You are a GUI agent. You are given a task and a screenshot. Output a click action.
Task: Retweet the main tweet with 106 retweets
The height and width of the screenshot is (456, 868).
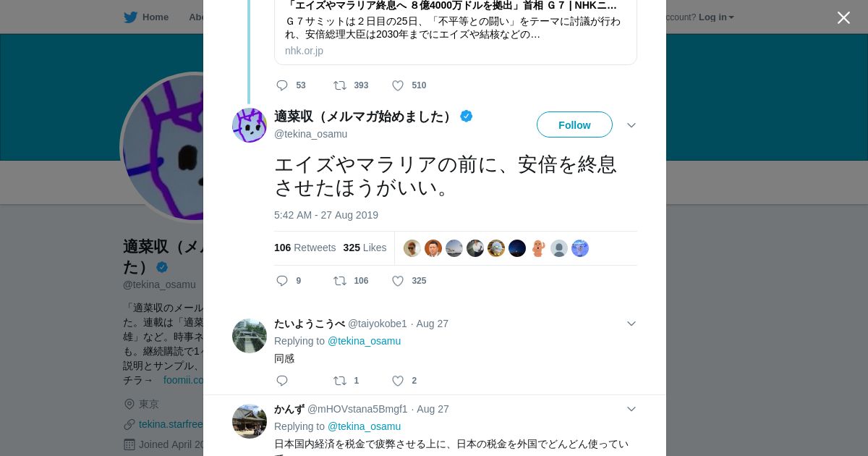pos(340,281)
